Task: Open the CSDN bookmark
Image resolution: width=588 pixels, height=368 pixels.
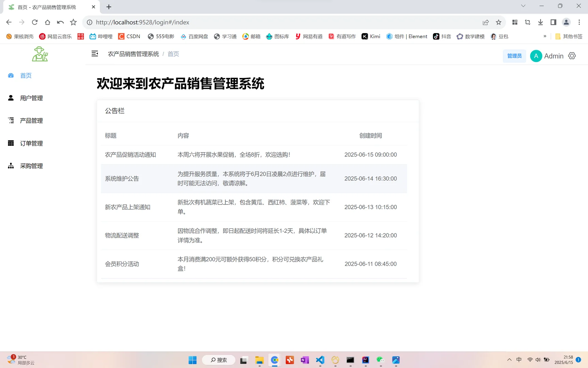Action: (x=129, y=36)
